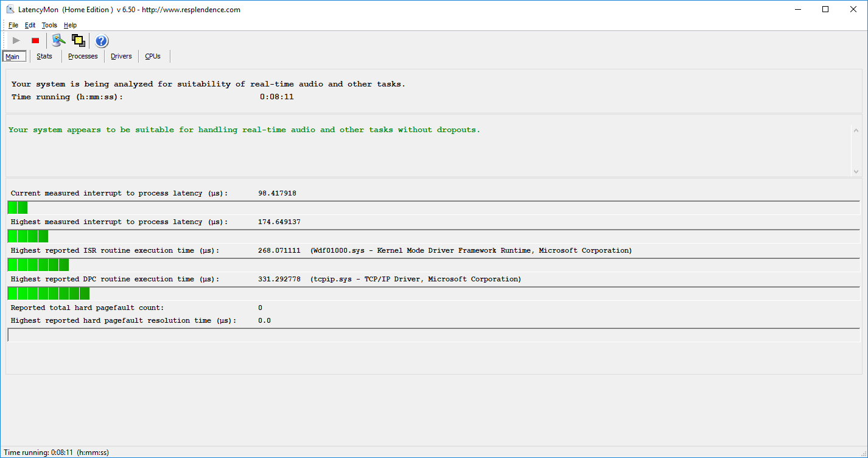Click the status bar Time running entry

57,453
